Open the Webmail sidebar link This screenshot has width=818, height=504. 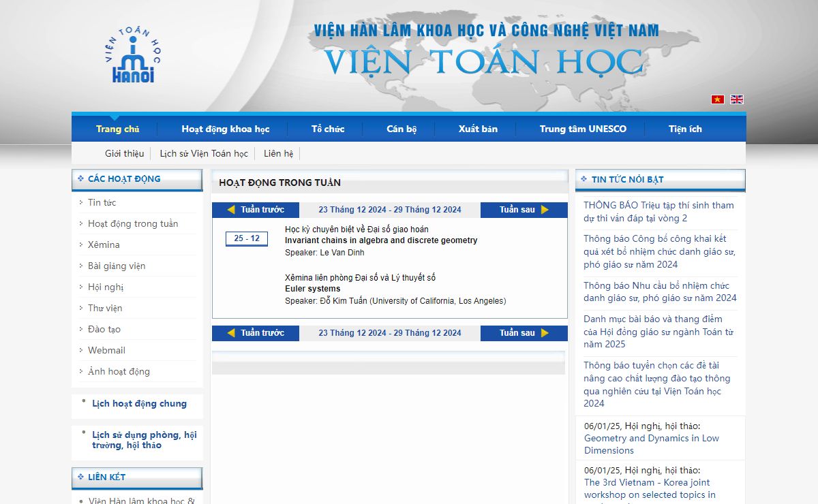pyautogui.click(x=106, y=350)
